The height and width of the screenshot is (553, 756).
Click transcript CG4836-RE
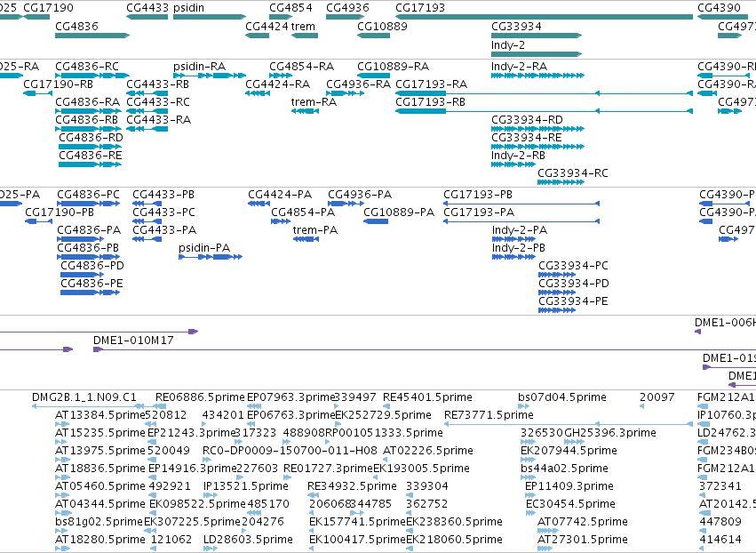(x=90, y=165)
